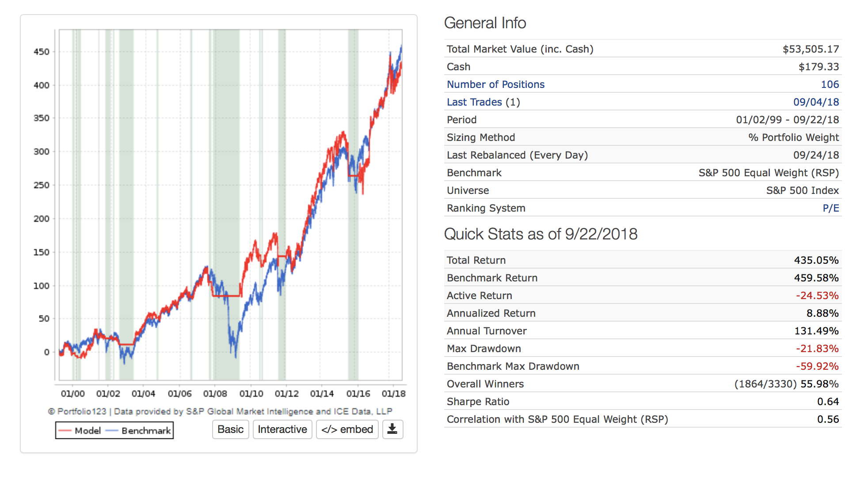This screenshot has width=868, height=478.
Task: Click the Benchmark S&P 500 Equal Weight row
Action: (642, 173)
